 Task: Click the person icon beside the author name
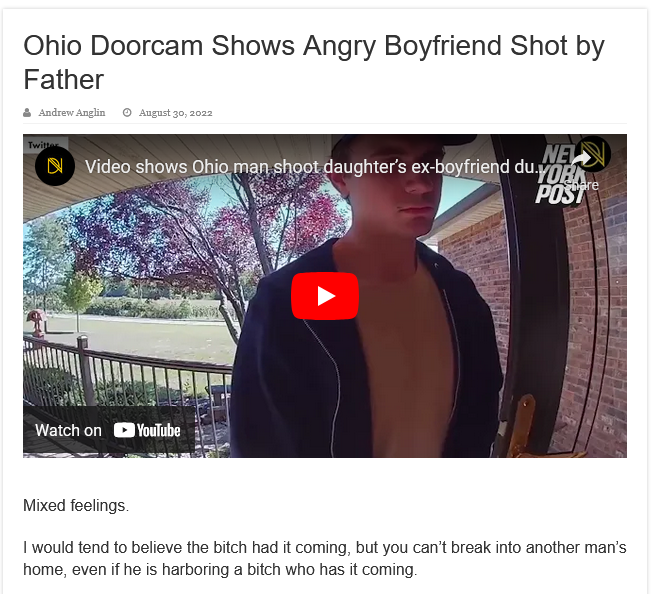pyautogui.click(x=27, y=112)
